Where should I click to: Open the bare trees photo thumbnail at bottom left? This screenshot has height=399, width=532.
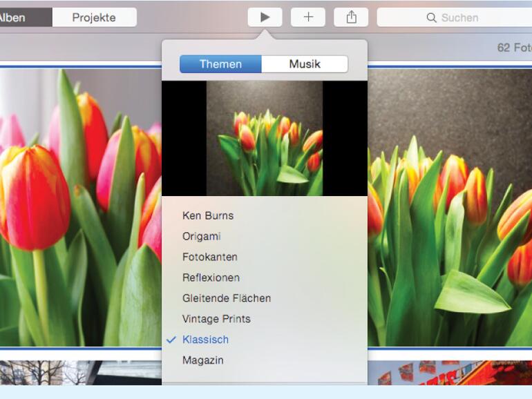pos(81,373)
